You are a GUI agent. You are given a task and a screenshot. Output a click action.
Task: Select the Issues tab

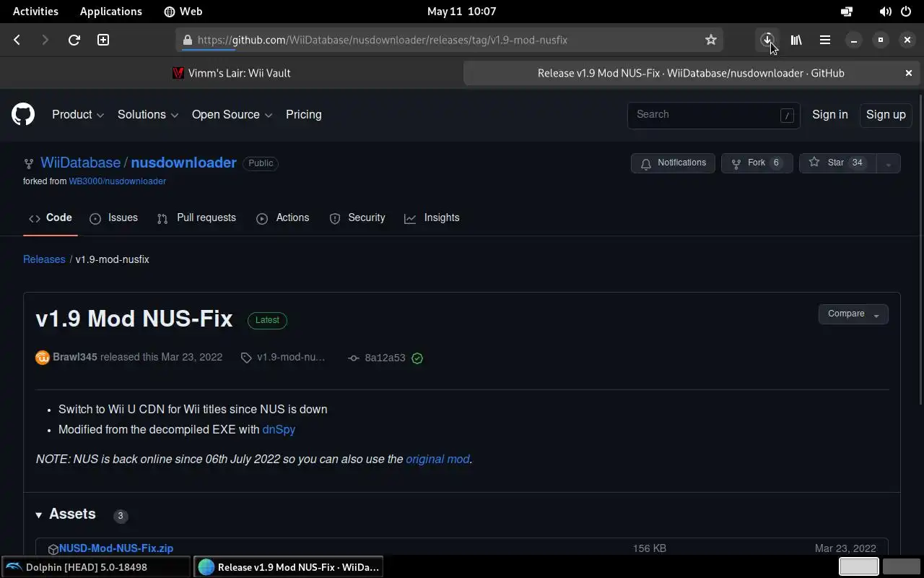tap(113, 217)
